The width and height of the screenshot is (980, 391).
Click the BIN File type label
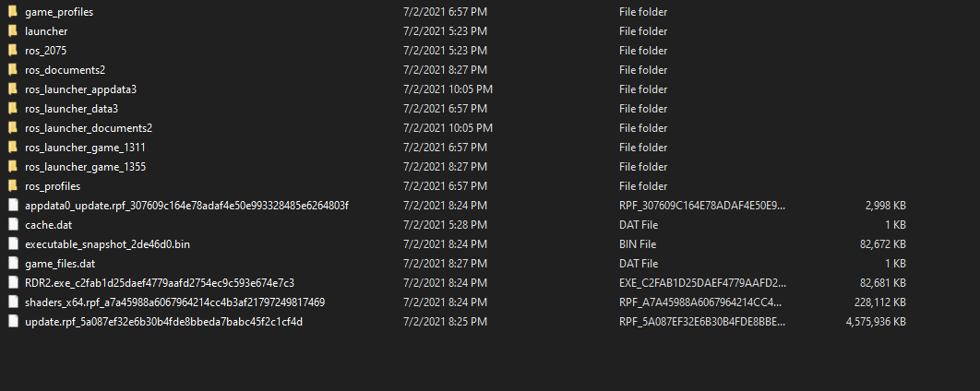[638, 244]
